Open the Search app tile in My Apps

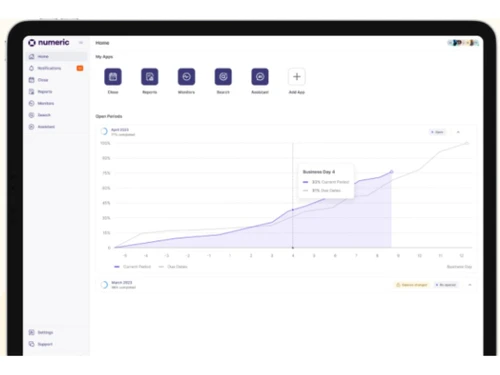pyautogui.click(x=223, y=77)
